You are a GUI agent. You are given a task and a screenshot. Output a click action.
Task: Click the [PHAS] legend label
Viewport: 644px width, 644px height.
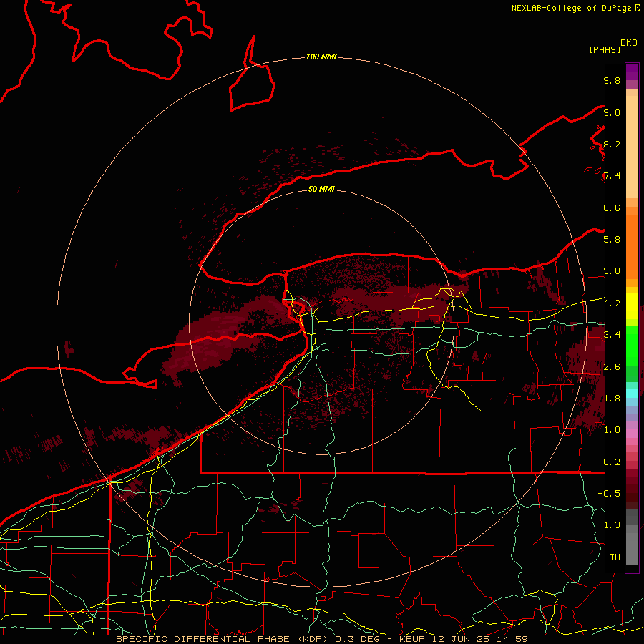pyautogui.click(x=605, y=49)
